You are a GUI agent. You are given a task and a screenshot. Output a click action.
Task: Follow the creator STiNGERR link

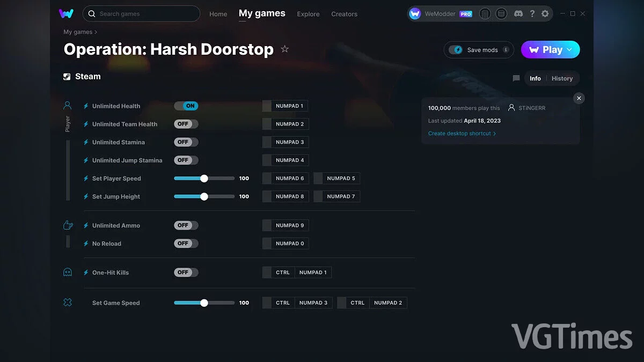click(531, 107)
